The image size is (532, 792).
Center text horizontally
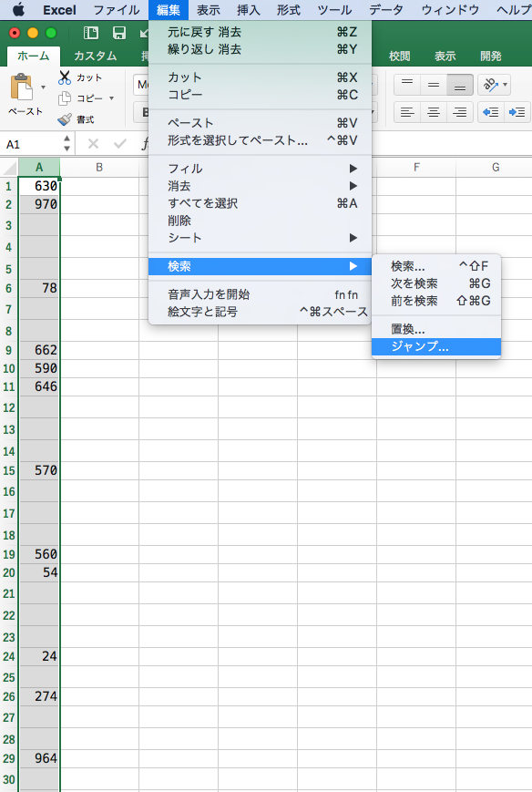(434, 112)
